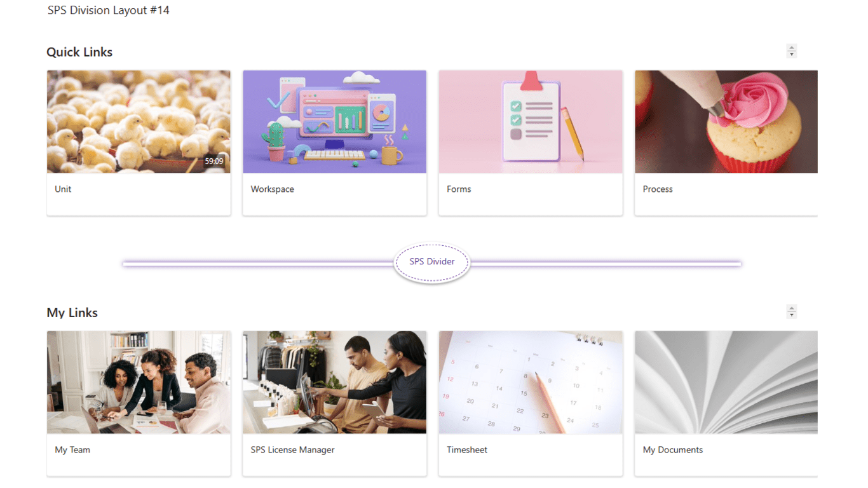Click the Forms link title
The width and height of the screenshot is (868, 488).
tap(459, 189)
